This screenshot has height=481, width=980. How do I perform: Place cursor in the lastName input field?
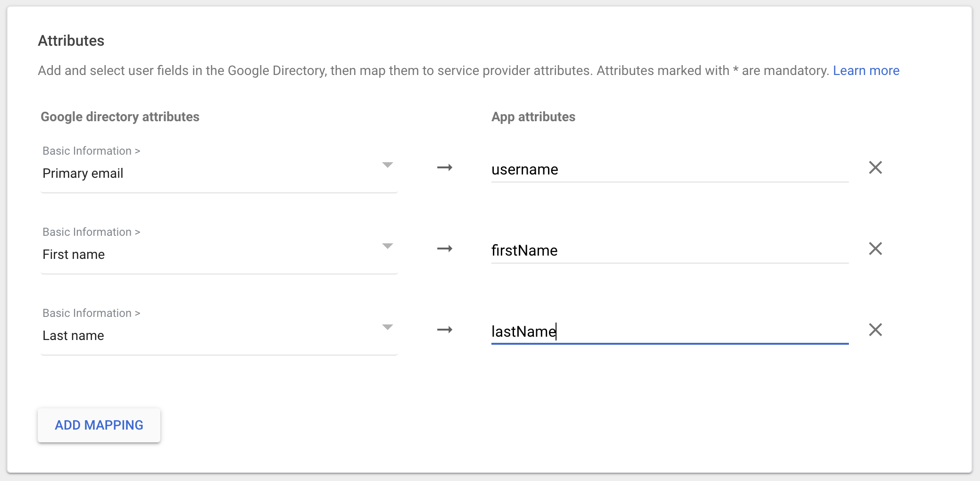[670, 332]
